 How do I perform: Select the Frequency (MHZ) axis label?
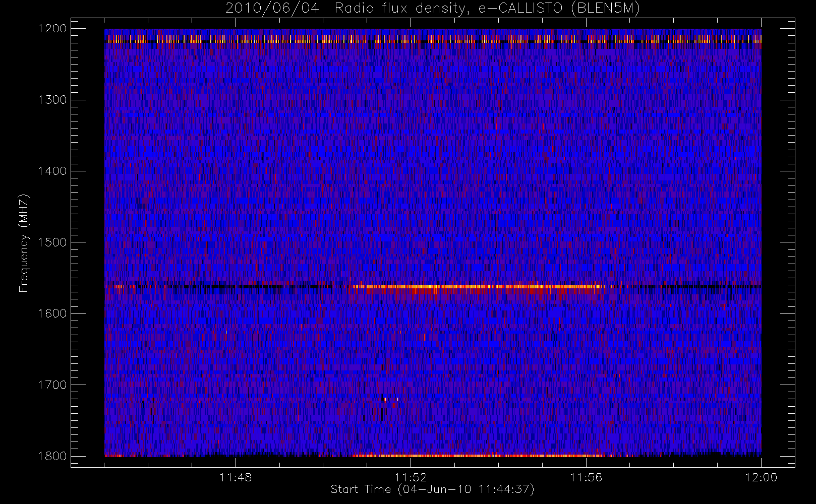pyautogui.click(x=24, y=243)
